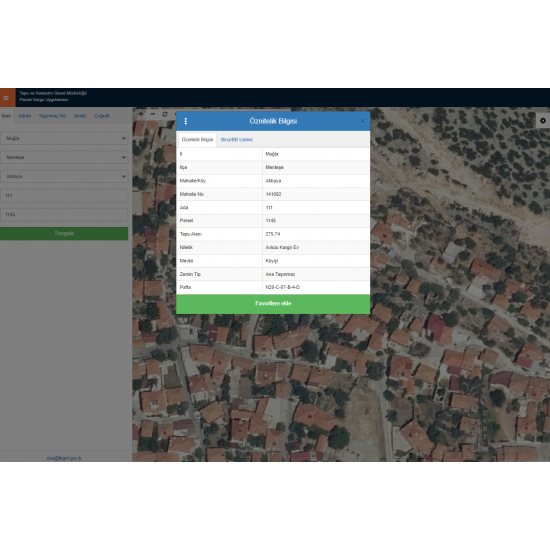The height and width of the screenshot is (550, 550).
Task: Zoom in with the map plus icon
Action: pos(141,114)
